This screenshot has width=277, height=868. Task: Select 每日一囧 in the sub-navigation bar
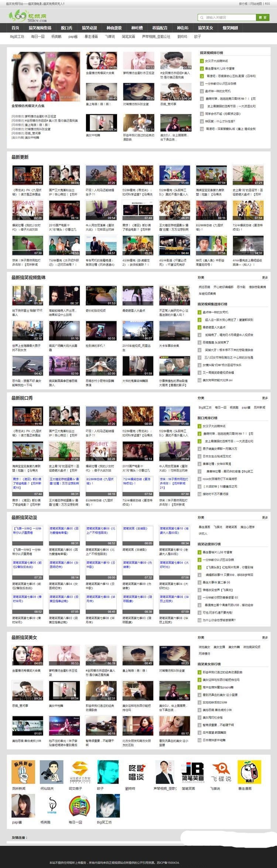[38, 37]
